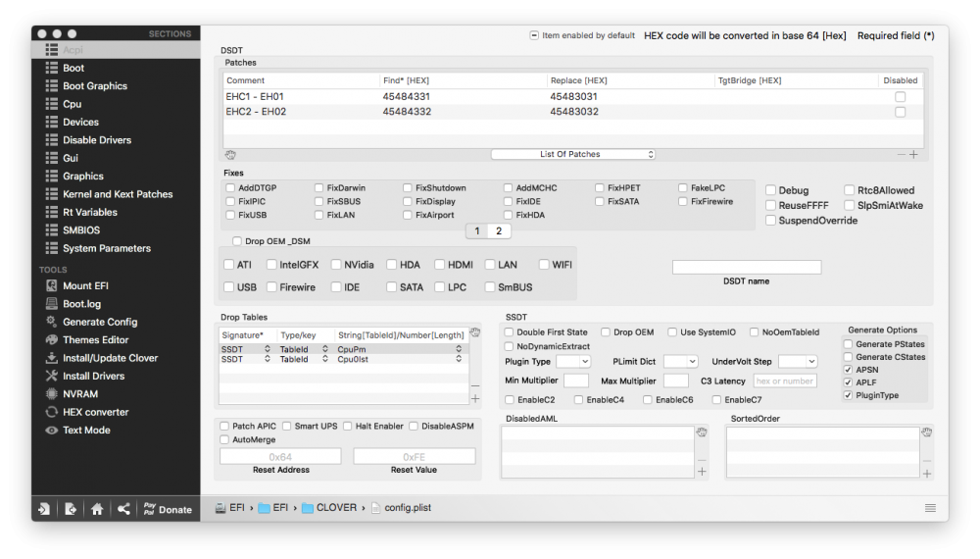
Task: Add DisabledAML entry with plus
Action: [702, 472]
